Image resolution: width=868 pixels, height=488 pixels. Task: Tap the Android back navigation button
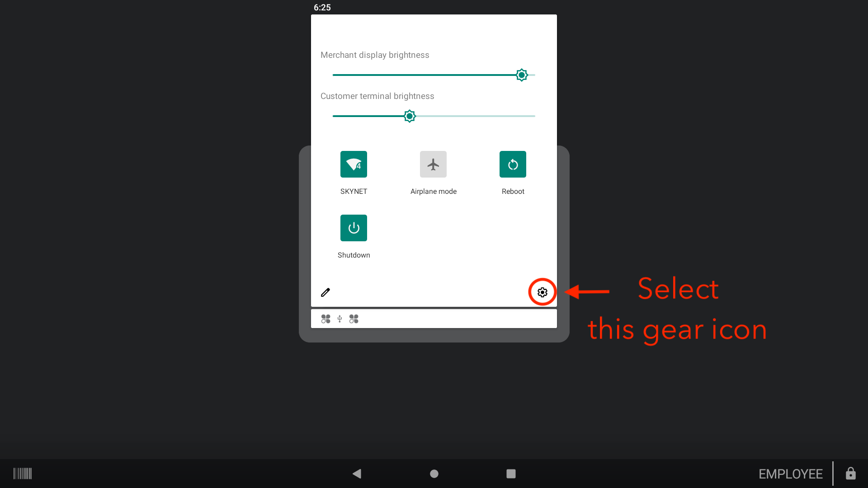pos(357,474)
